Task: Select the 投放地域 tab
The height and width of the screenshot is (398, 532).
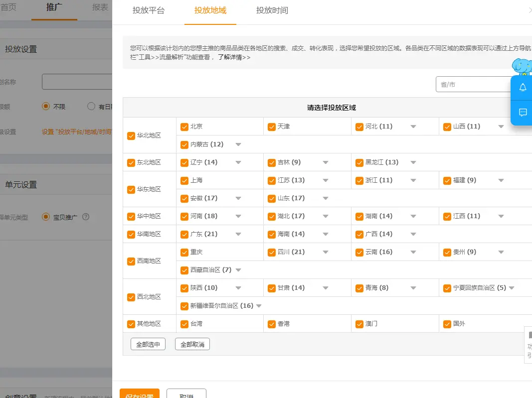Action: point(210,10)
